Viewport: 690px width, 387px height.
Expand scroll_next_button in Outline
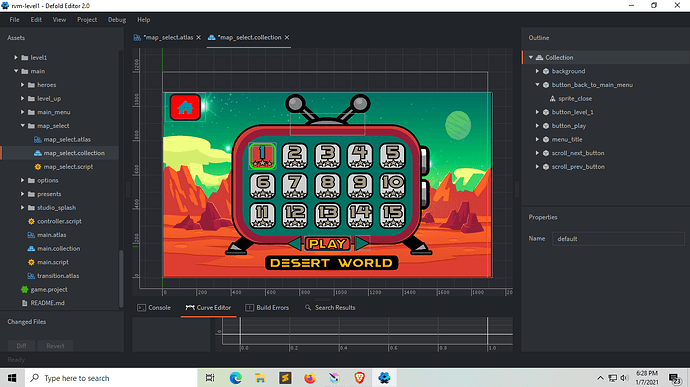[537, 153]
